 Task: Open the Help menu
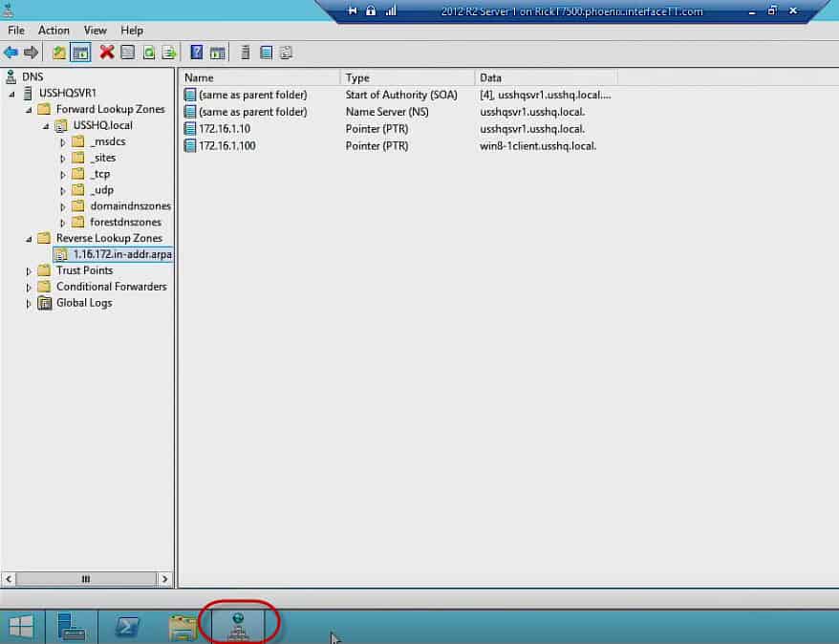pyautogui.click(x=132, y=31)
